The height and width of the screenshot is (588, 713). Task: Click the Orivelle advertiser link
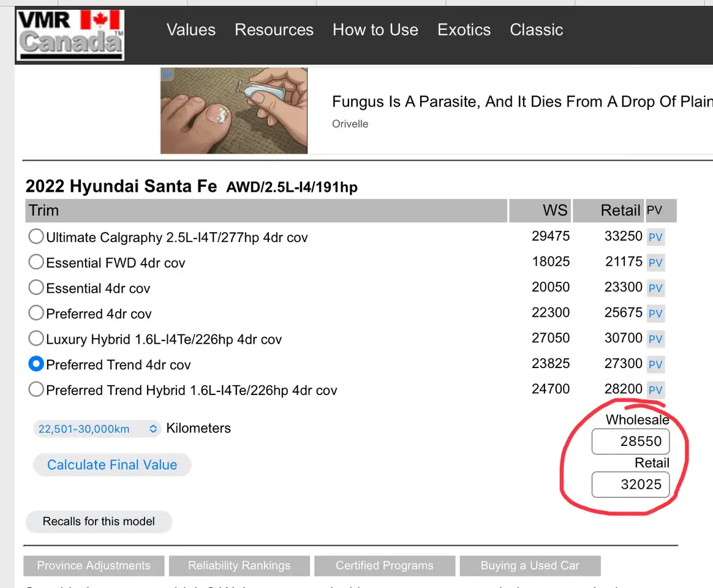(x=350, y=124)
